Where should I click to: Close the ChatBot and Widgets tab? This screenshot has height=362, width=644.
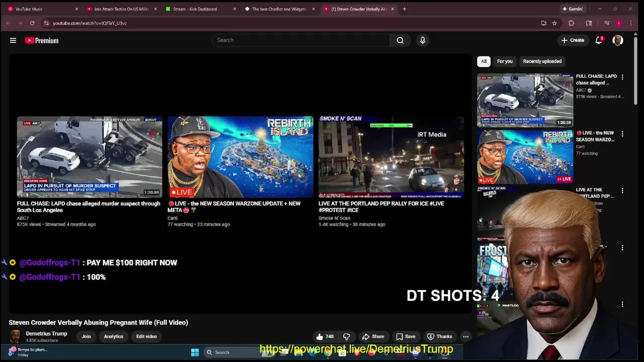coord(313,9)
